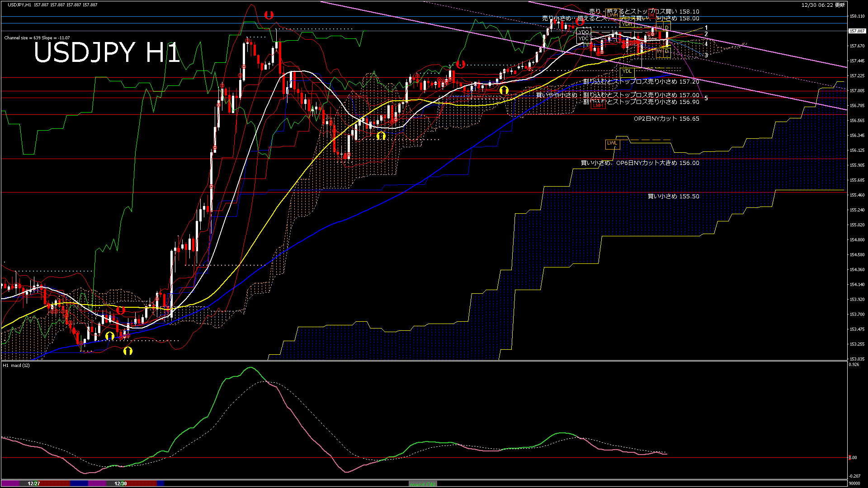
Task: Toggle the green macd ON button
Action: pos(423,484)
